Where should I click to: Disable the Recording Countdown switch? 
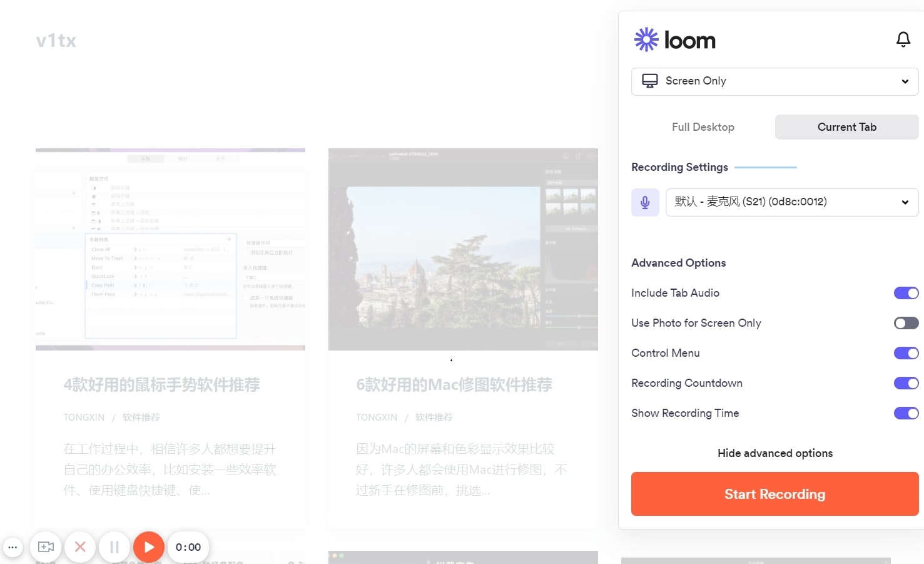tap(906, 383)
